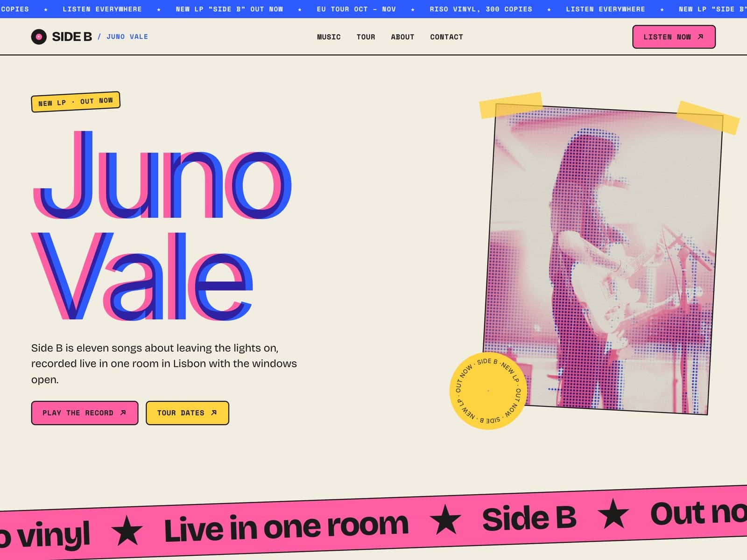This screenshot has height=560, width=747.
Task: Click the New LP Out Now badge
Action: pyautogui.click(x=76, y=102)
